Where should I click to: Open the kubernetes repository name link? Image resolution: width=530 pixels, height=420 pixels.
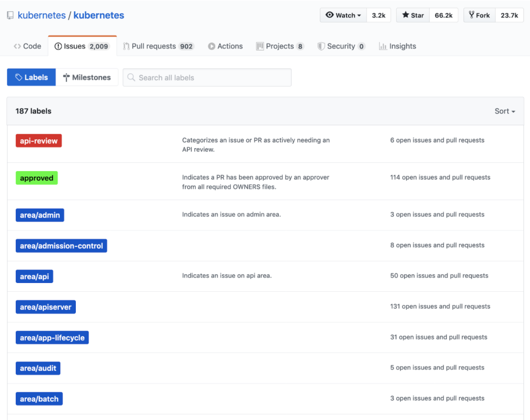point(99,15)
